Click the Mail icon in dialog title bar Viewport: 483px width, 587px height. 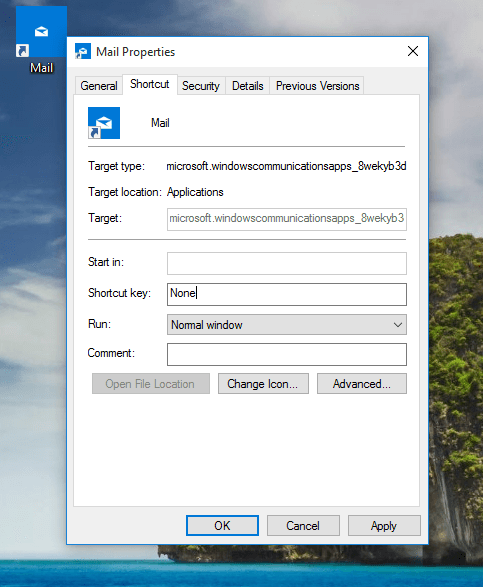(x=83, y=52)
